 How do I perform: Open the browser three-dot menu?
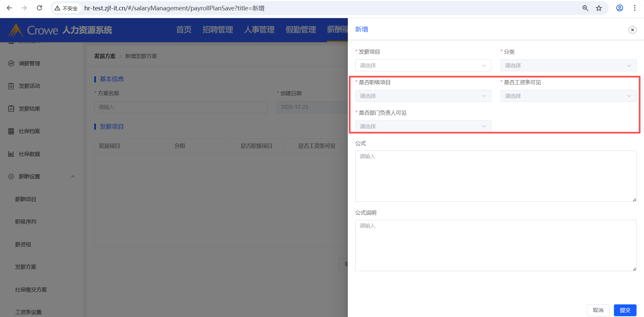635,8
